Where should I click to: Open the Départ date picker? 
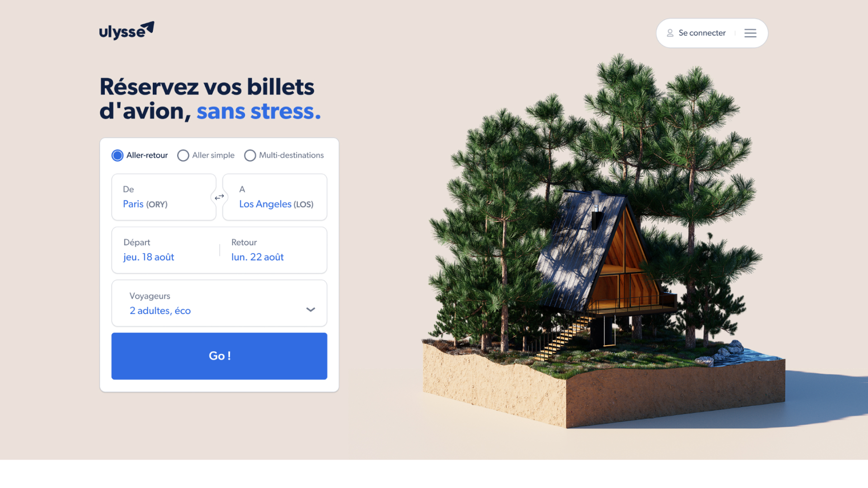[x=165, y=250]
